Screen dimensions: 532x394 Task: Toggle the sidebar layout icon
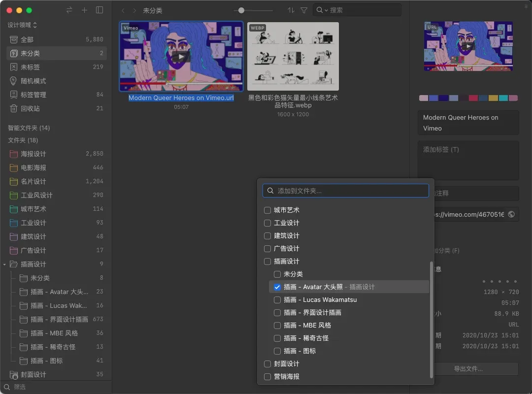pos(100,10)
